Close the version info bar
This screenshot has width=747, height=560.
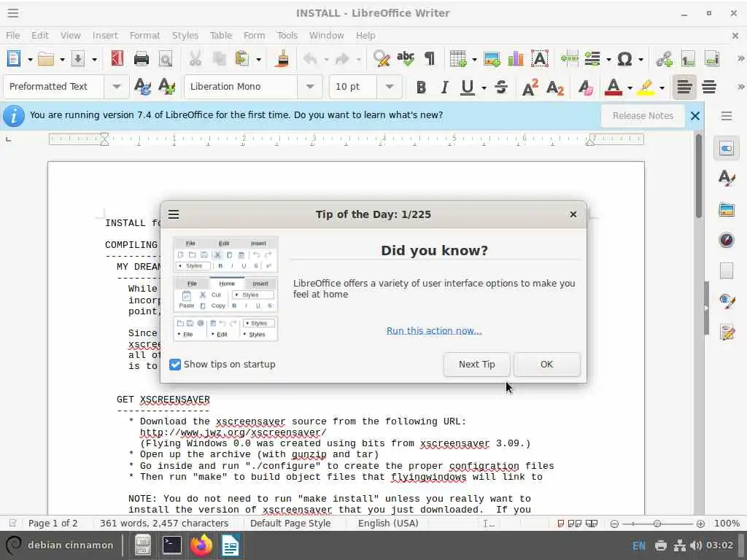(x=695, y=116)
